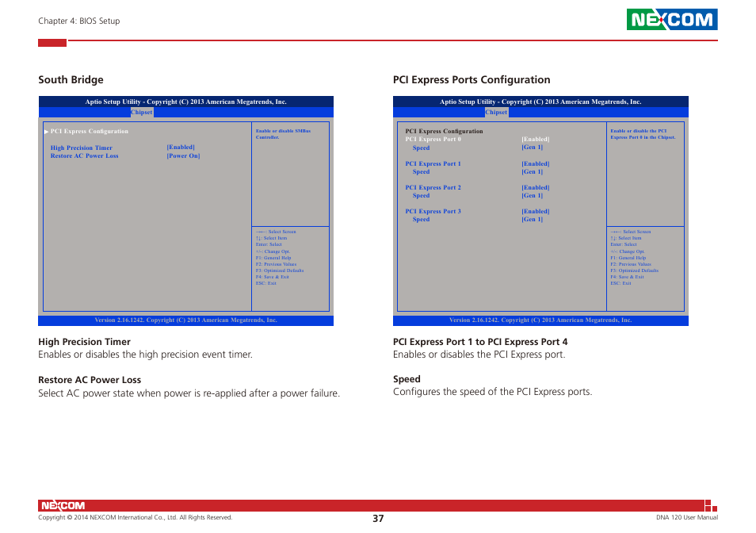Click 'Enable or disable SMBus Controller' help text

coord(283,134)
